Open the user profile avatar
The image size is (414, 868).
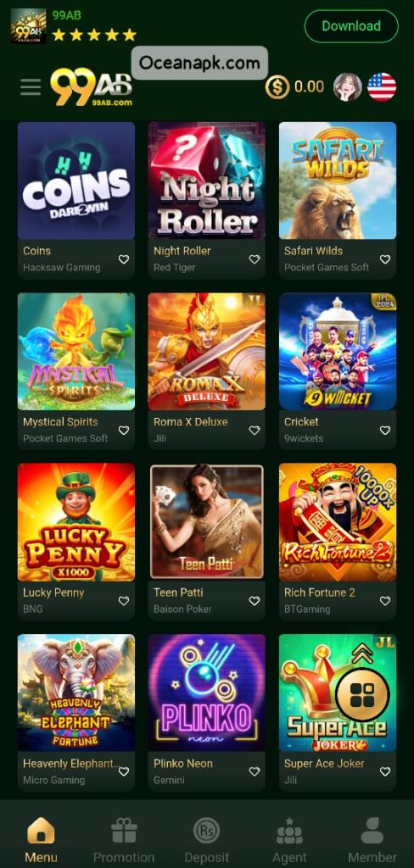(x=348, y=87)
